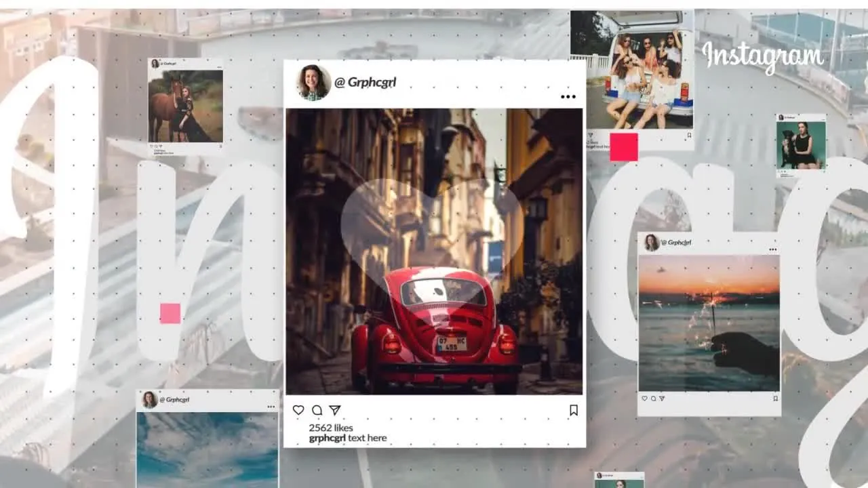Click grphcgrl name in the main caption
The width and height of the screenshot is (868, 488).
coord(328,438)
